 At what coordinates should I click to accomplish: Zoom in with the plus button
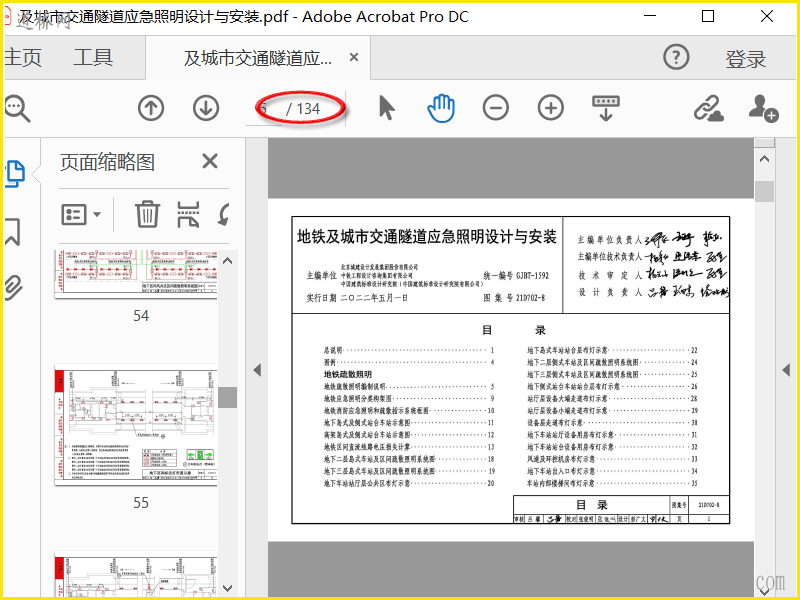coord(551,108)
